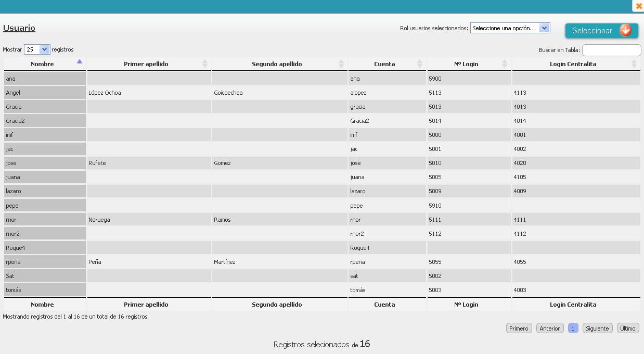Click the Peña surname cell
This screenshot has width=644, height=354.
click(149, 262)
